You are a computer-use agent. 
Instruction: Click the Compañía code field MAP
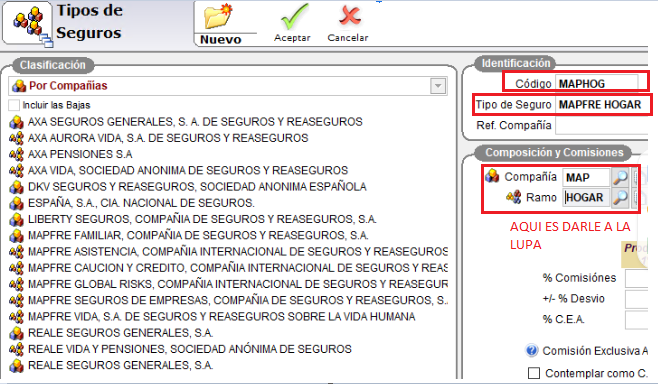(586, 178)
